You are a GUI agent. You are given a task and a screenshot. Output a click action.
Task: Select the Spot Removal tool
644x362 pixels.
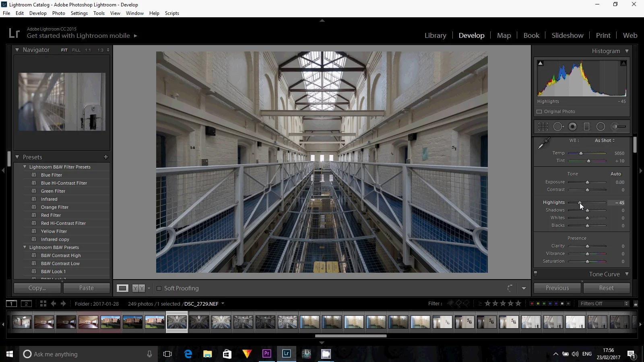pos(558,127)
